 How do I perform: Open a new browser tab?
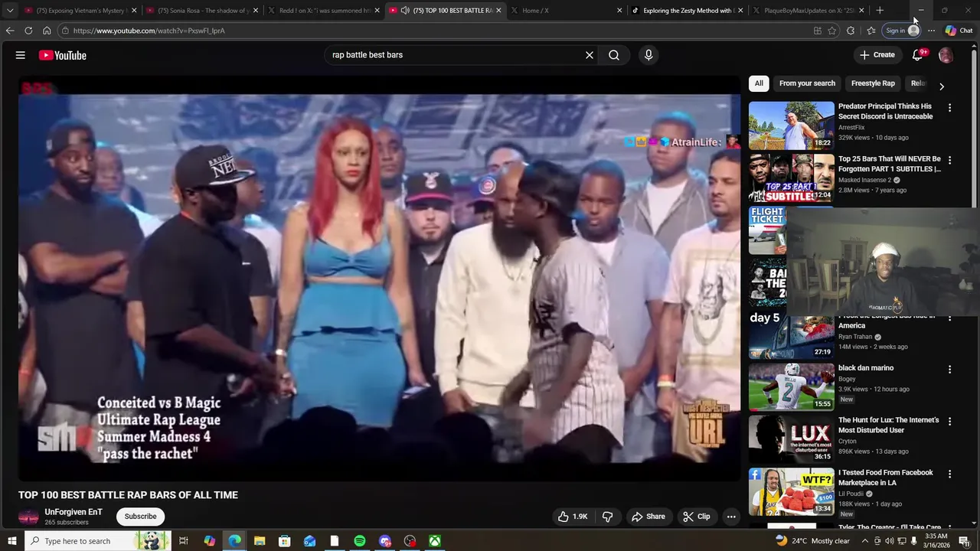tap(880, 11)
